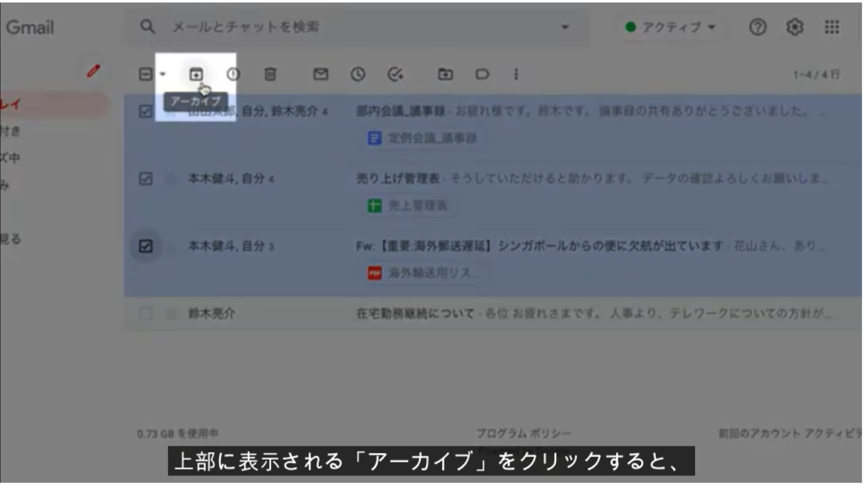
Task: Open the Google apps grid icon
Action: pos(832,27)
